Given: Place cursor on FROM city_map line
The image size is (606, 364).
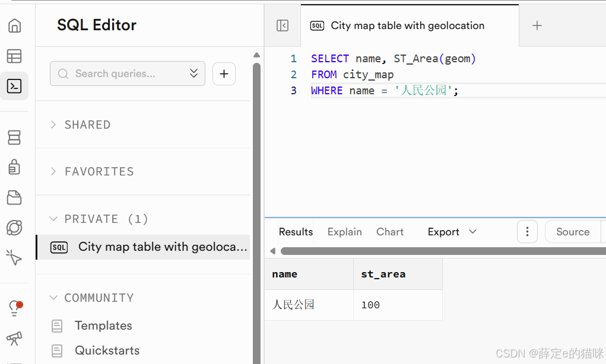Looking at the screenshot, I should [x=353, y=75].
